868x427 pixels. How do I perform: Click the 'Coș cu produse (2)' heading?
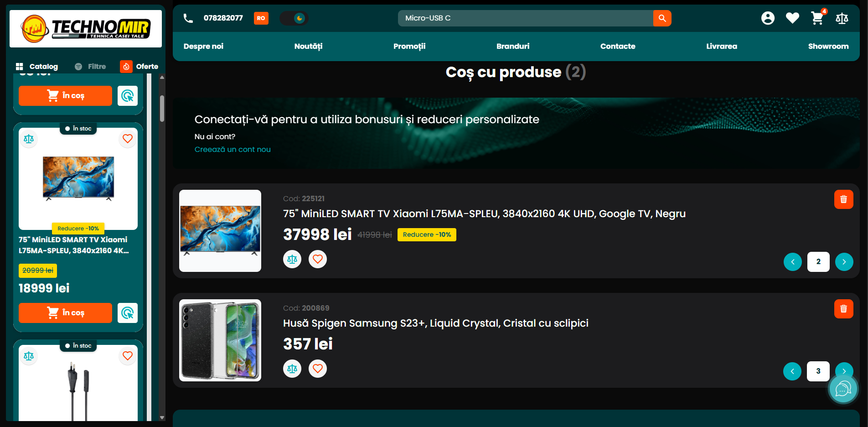(x=516, y=72)
